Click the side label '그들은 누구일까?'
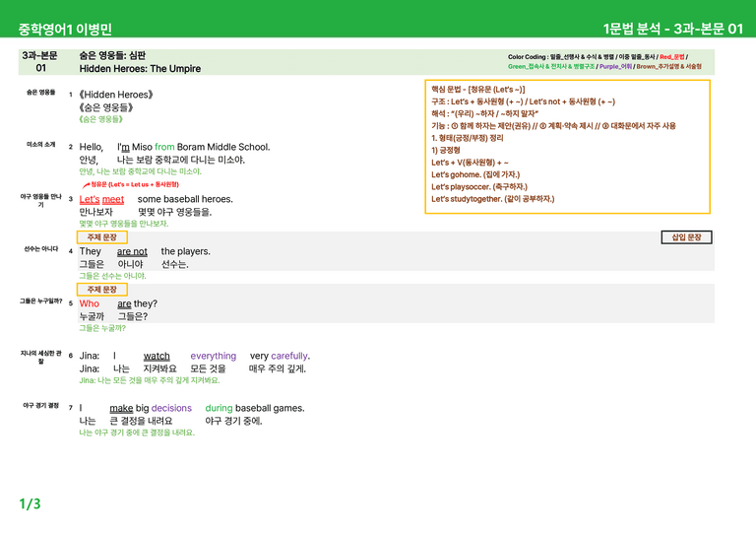Image resolution: width=756 pixels, height=535 pixels. (41, 301)
